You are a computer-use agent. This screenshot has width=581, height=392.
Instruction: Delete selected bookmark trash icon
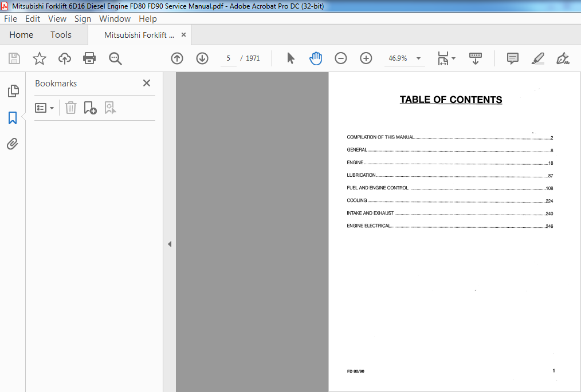point(70,108)
